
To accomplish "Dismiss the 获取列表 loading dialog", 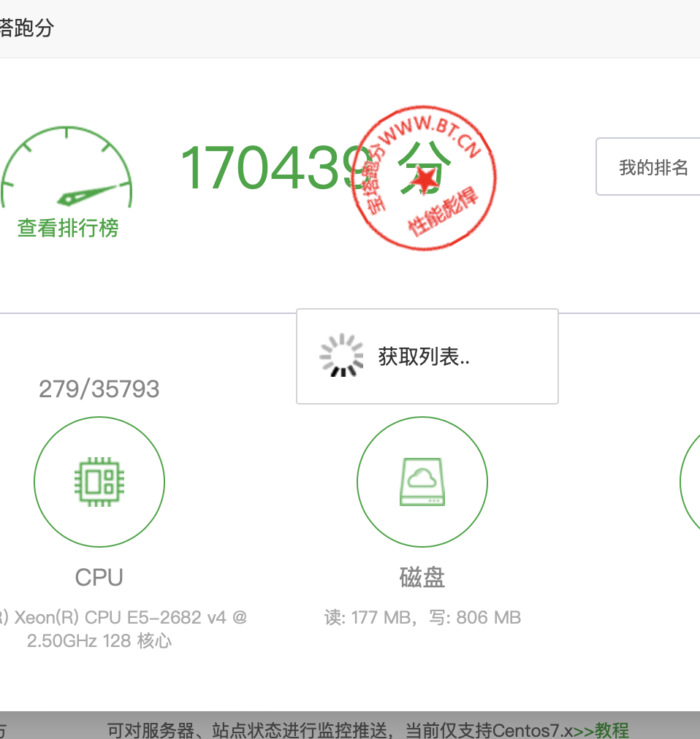I will 427,356.
